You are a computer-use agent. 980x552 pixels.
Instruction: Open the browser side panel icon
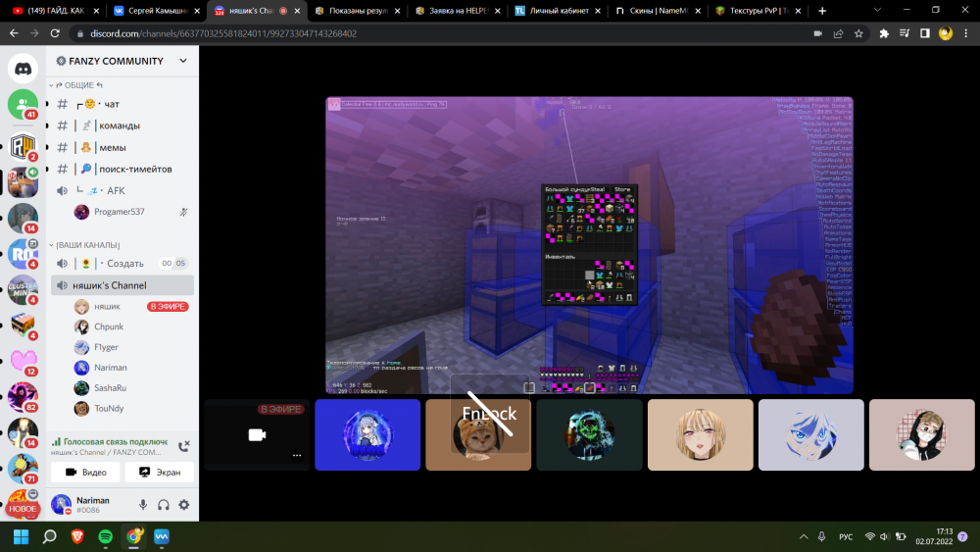925,33
